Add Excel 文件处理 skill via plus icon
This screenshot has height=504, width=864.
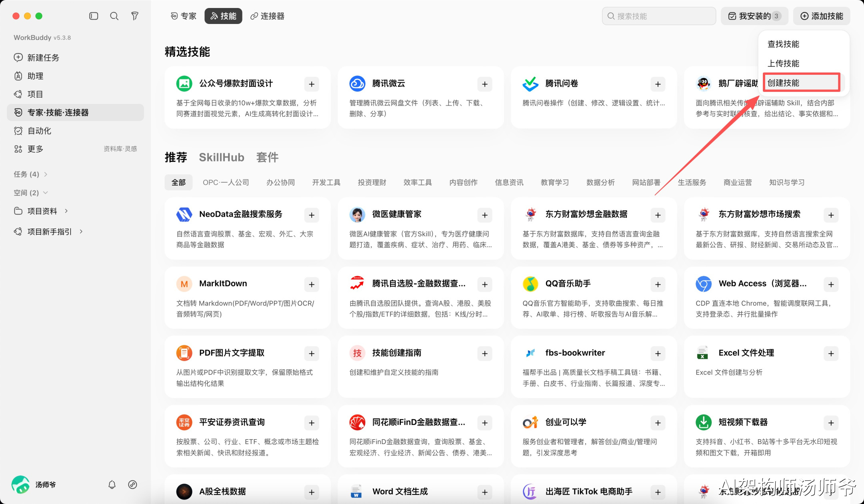pyautogui.click(x=831, y=353)
